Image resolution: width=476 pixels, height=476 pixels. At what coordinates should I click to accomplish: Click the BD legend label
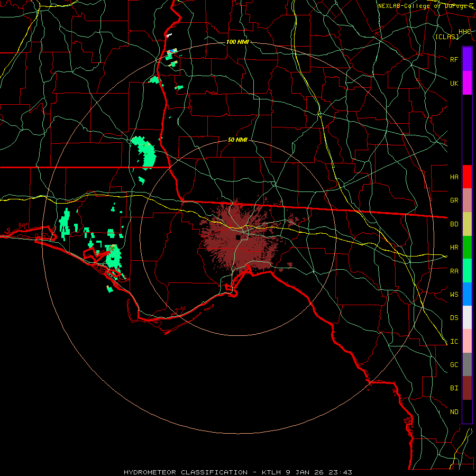[x=454, y=224]
